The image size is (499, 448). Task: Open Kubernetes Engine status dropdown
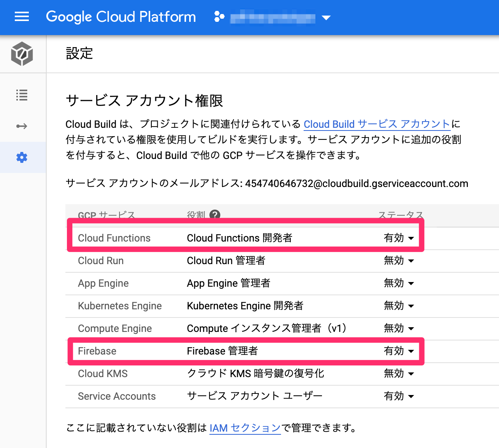click(399, 306)
